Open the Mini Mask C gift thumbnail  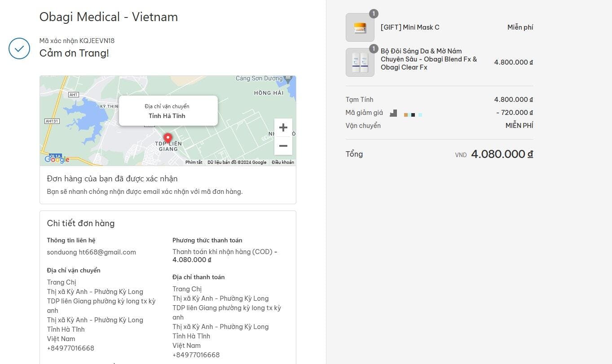[360, 27]
